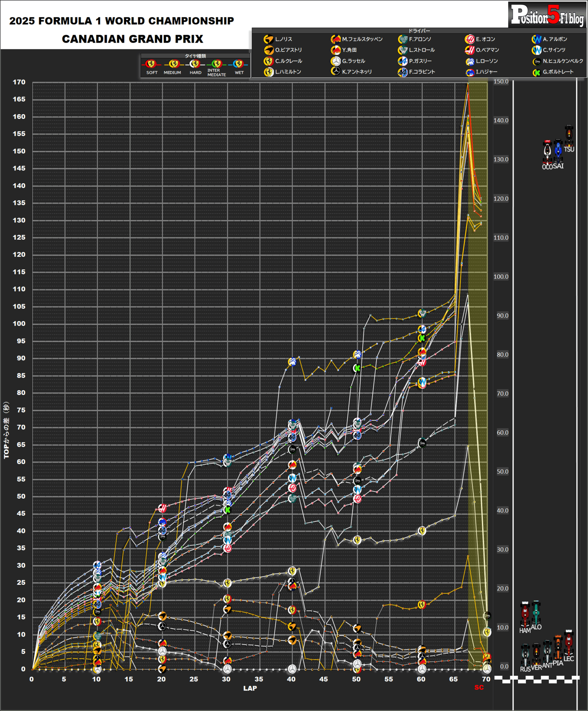Click the TSU car on the track panel

pyautogui.click(x=569, y=136)
